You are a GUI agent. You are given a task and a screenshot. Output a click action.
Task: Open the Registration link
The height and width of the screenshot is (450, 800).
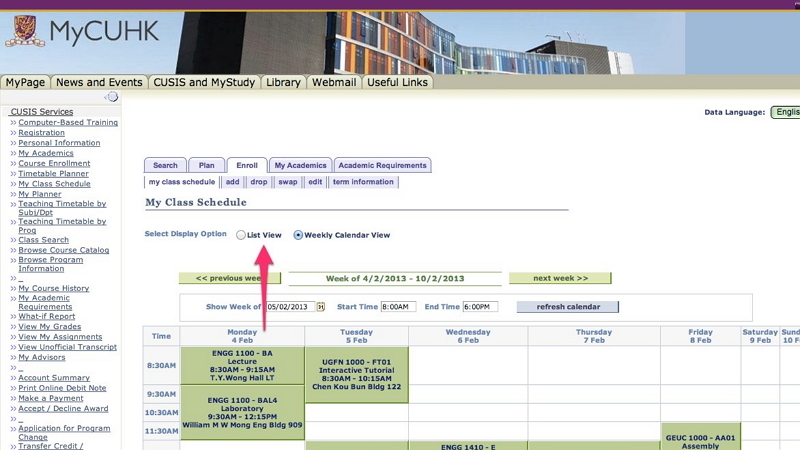tap(41, 133)
